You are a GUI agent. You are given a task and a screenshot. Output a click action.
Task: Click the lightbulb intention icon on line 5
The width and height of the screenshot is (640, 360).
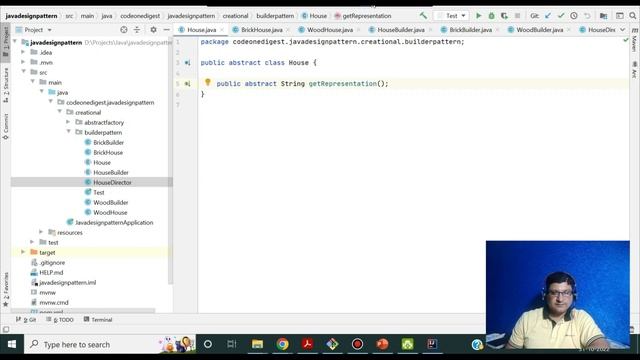(x=207, y=82)
